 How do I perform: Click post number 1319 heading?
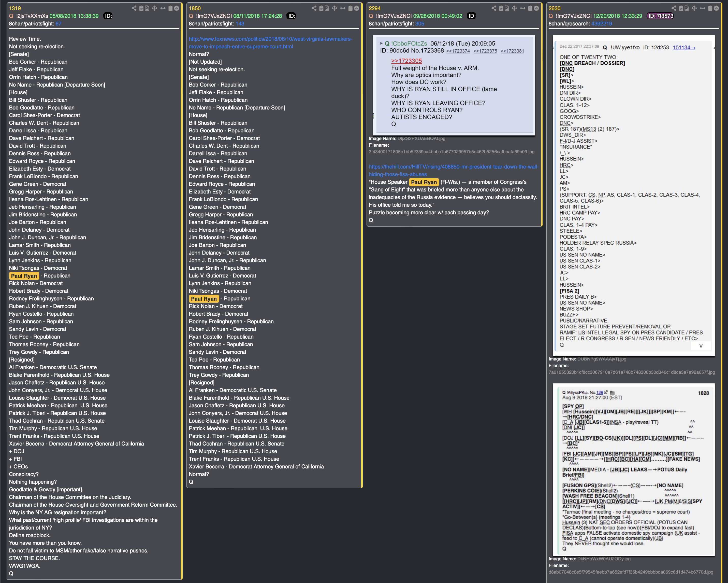(15, 8)
